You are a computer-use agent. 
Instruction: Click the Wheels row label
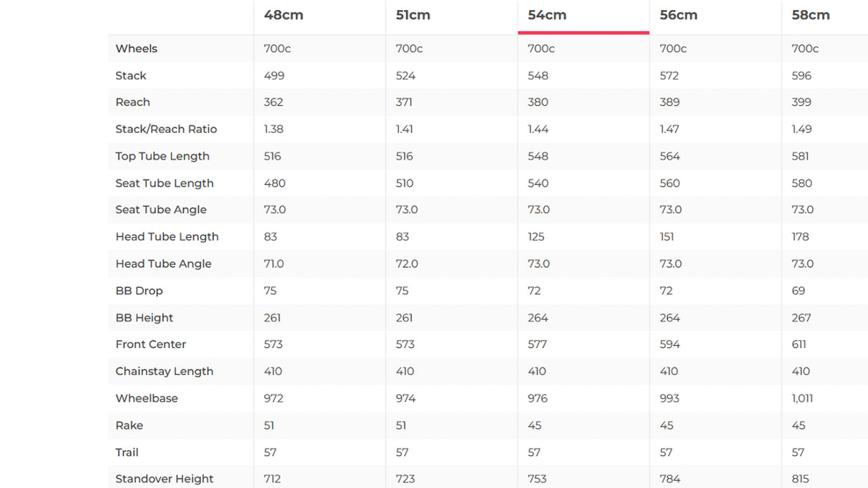[x=137, y=49]
